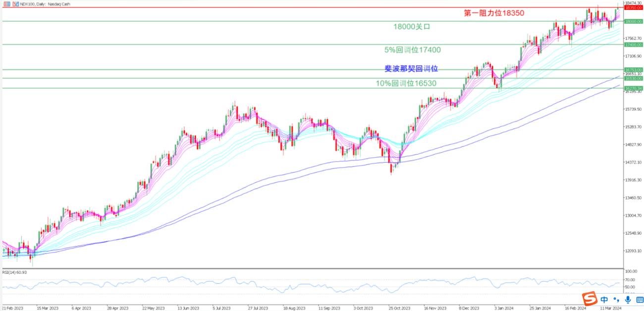Click the microphone voice input icon
The height and width of the screenshot is (311, 644).
[628, 300]
